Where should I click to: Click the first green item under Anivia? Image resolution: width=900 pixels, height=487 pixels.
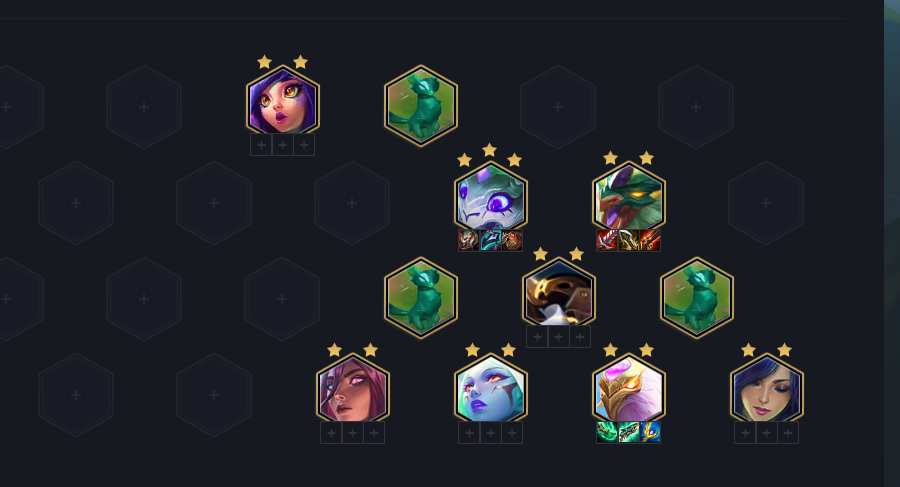607,432
